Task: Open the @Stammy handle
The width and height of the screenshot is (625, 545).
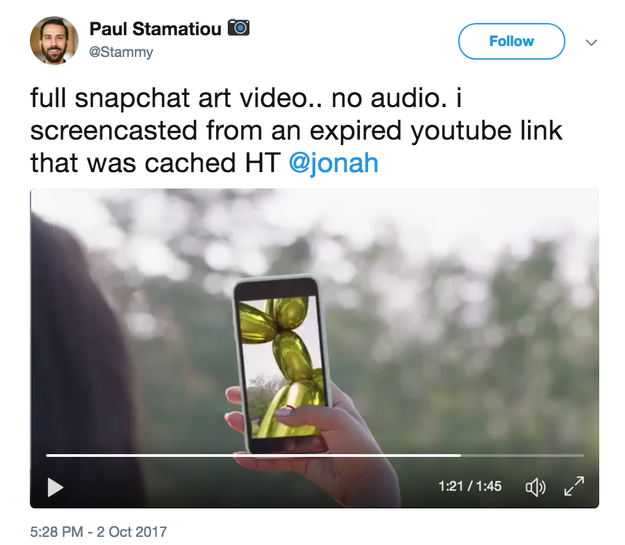Action: (x=121, y=52)
